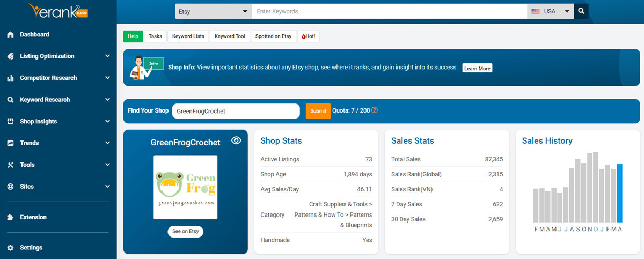Click the Sites globe icon

[x=10, y=187]
